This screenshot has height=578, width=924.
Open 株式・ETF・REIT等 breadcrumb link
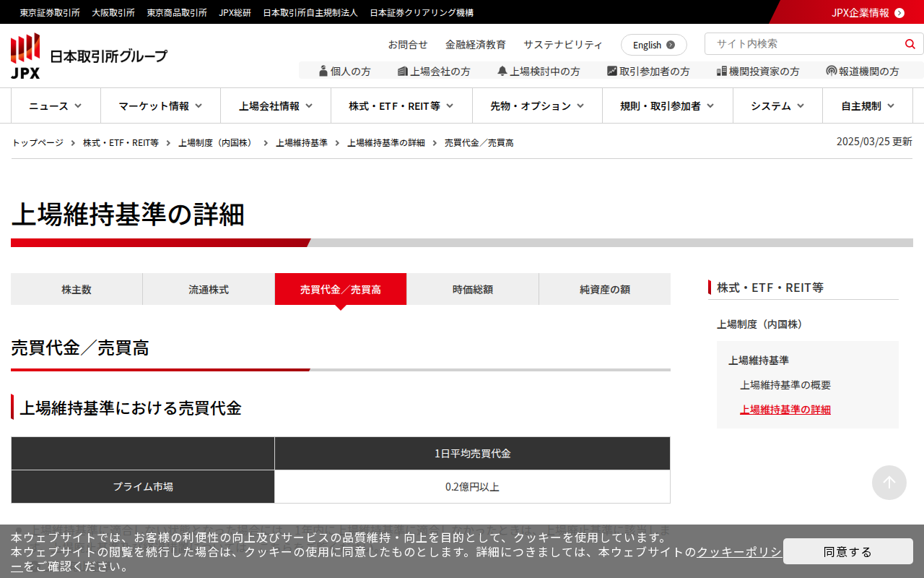[121, 142]
